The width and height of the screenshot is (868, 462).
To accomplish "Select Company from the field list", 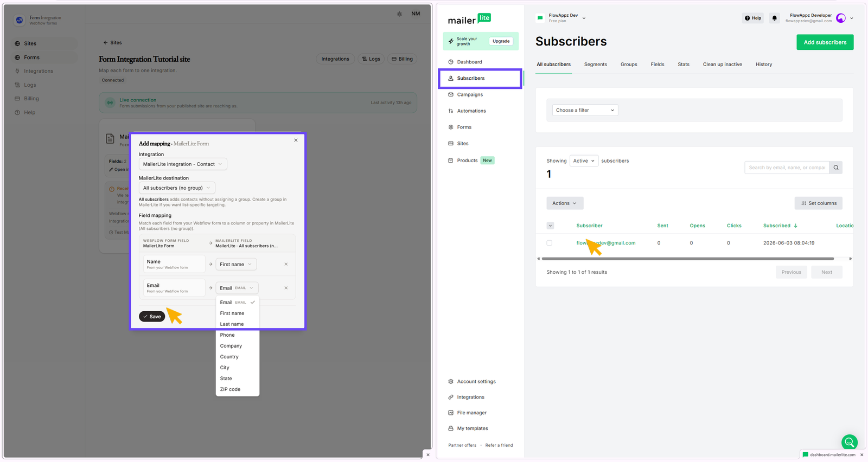I will (x=238, y=346).
